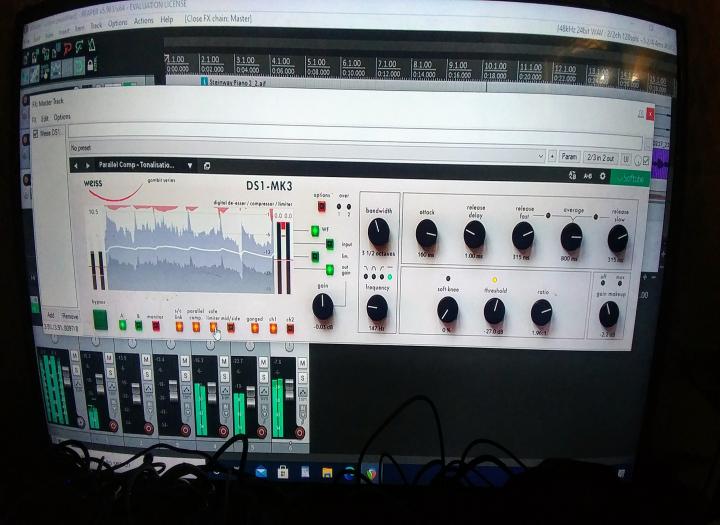Toggle the green bypass button on the DS1-MK3

[100, 320]
